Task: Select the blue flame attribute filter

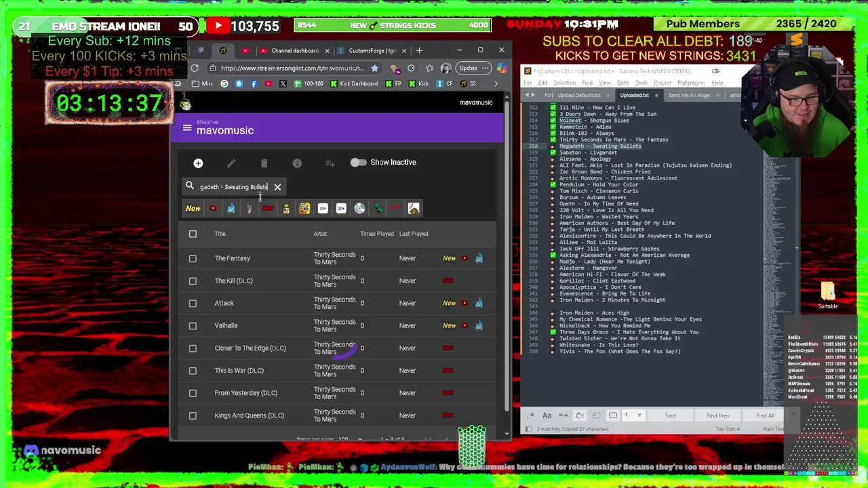Action: (231, 209)
